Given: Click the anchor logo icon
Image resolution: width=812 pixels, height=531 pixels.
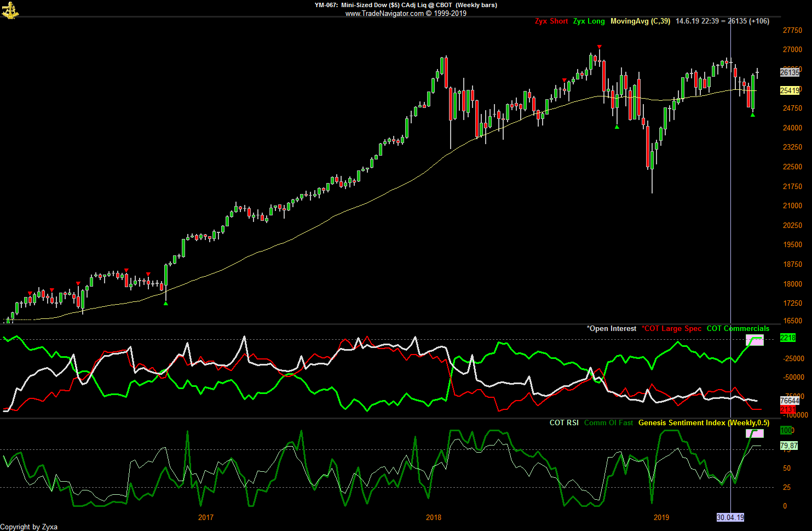Looking at the screenshot, I should coord(10,10).
